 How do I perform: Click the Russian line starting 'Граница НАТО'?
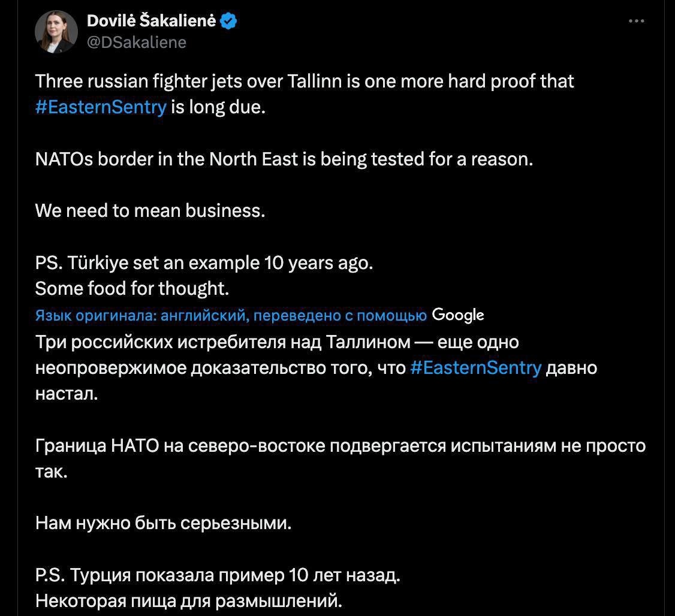[340, 446]
